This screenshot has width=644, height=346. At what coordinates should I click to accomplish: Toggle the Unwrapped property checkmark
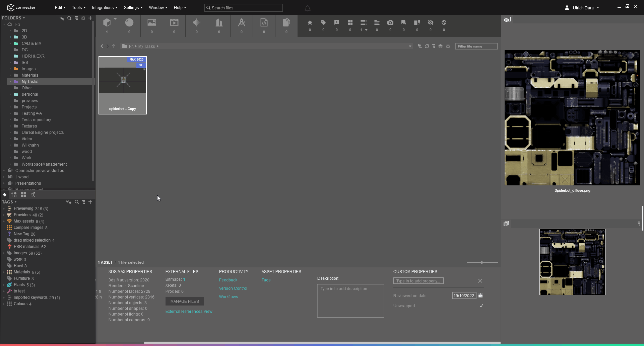(481, 306)
